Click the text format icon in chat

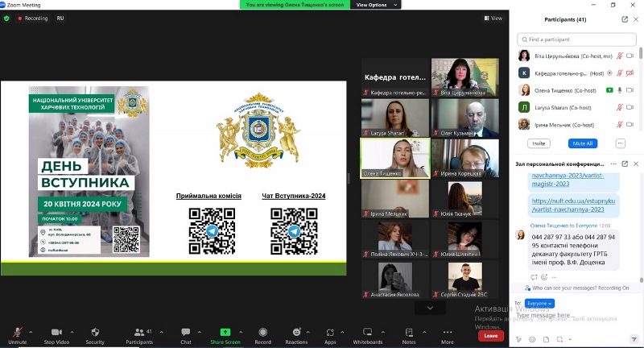(x=519, y=339)
